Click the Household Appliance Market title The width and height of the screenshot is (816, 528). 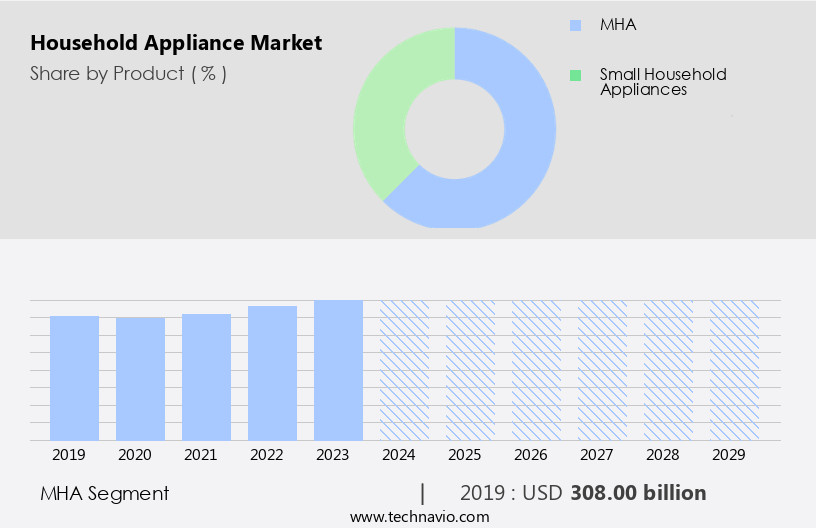pos(176,43)
